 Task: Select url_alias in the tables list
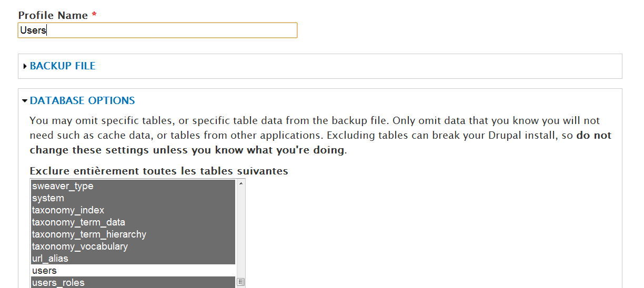click(x=50, y=259)
